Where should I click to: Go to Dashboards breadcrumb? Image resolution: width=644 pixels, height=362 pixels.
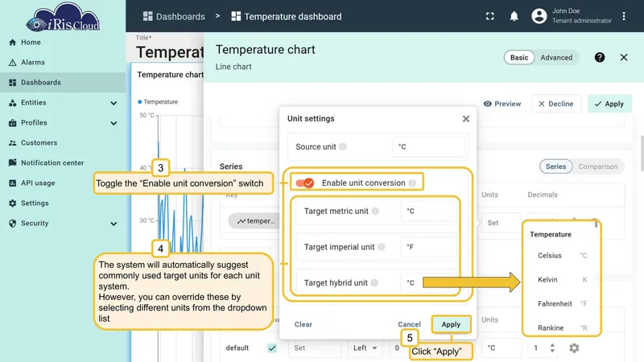[174, 16]
